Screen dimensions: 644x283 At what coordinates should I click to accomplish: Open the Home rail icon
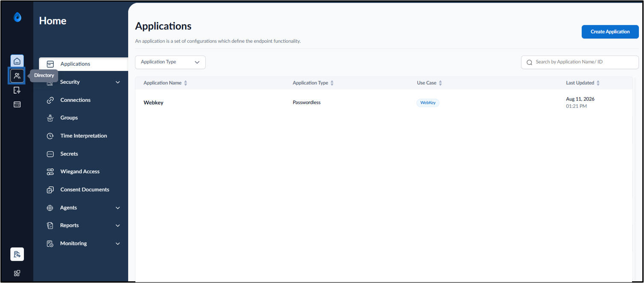pyautogui.click(x=17, y=62)
